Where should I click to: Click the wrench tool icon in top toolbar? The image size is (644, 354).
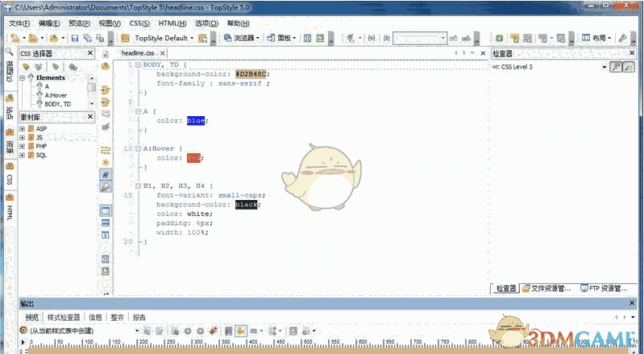[x=623, y=38]
